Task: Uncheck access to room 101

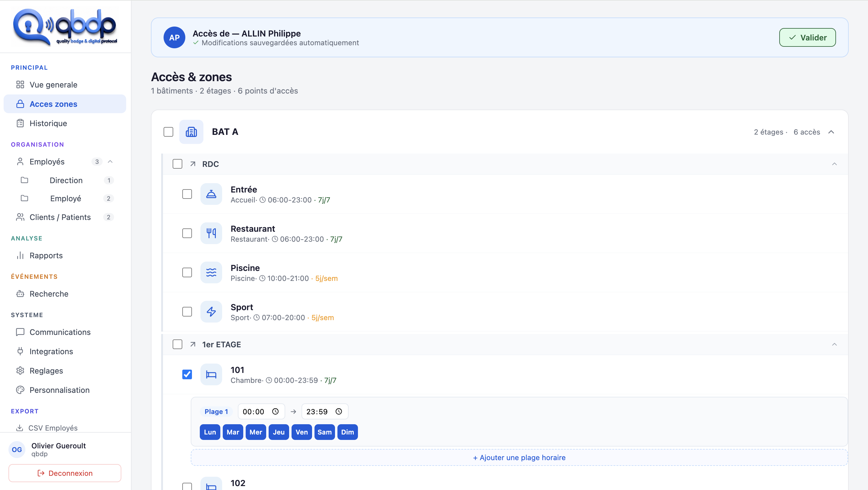Action: (x=187, y=374)
